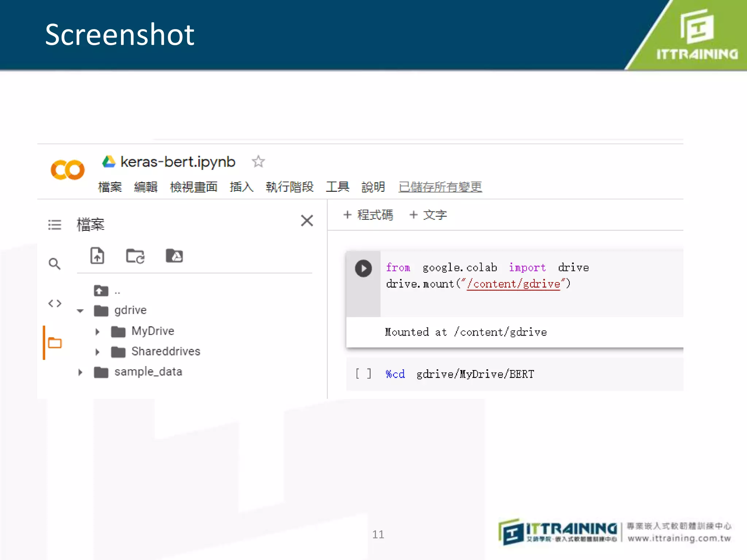The width and height of the screenshot is (747, 560).
Task: Collapse the gdrive folder tree
Action: tap(80, 311)
